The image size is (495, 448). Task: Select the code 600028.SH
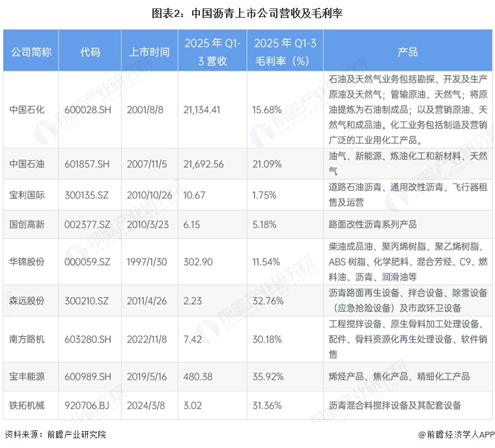point(88,109)
